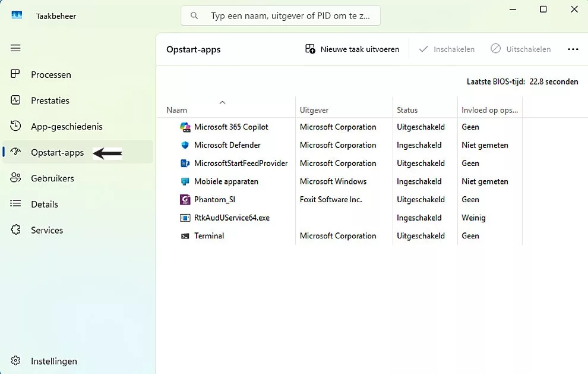Click the Details list icon
The width and height of the screenshot is (588, 374).
tap(15, 203)
